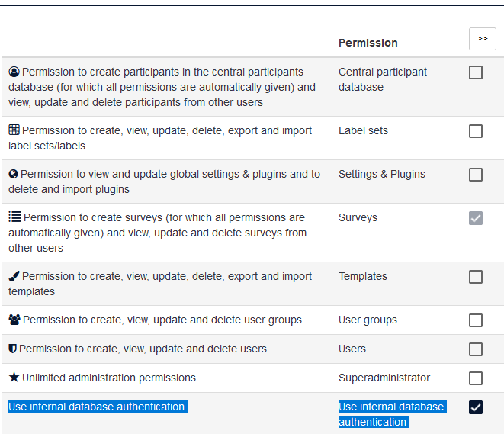Check the Label sets permission box
504x434 pixels.
475,131
